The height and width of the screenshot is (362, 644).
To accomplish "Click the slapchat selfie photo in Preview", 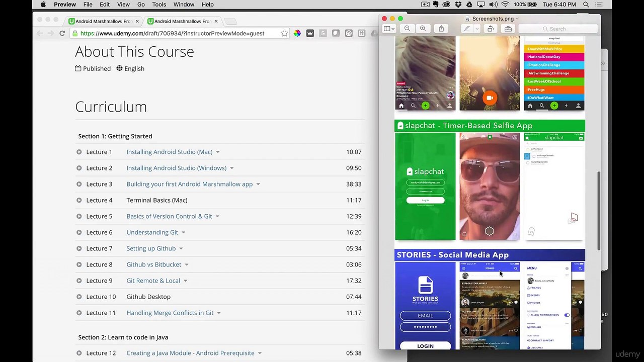I will coord(490,186).
